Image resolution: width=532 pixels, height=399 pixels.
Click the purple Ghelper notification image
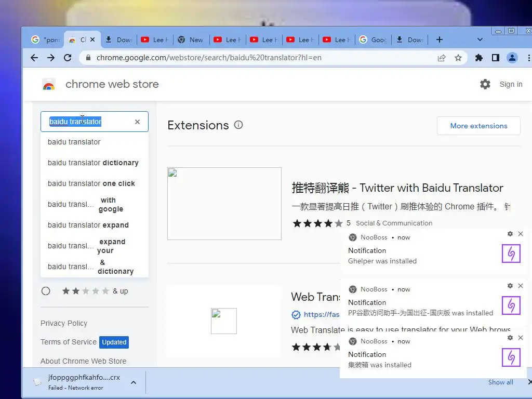point(511,254)
